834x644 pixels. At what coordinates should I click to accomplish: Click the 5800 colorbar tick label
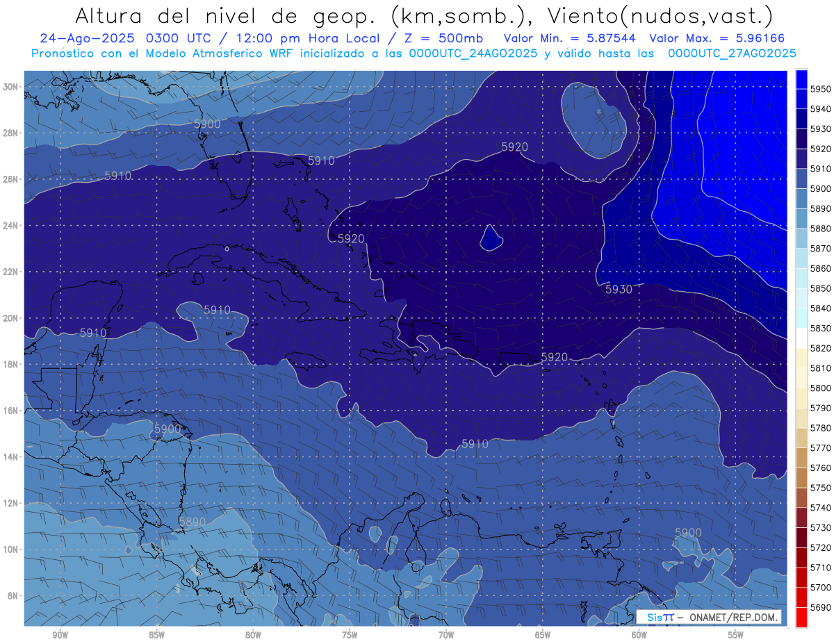point(820,388)
